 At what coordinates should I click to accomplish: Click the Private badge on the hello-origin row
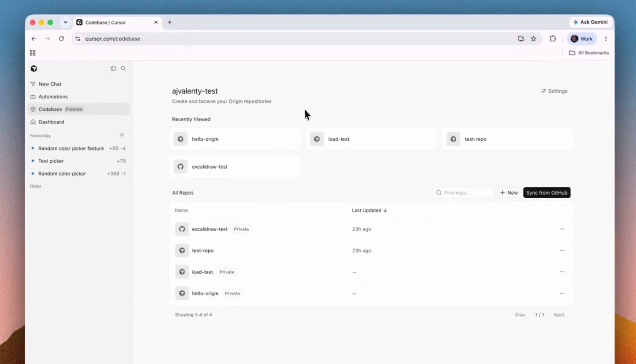(x=232, y=294)
